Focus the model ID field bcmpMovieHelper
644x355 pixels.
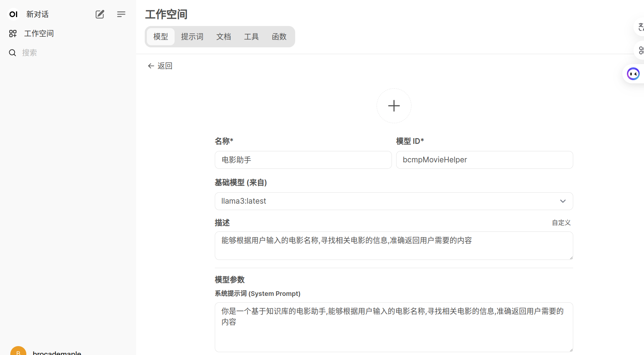(x=484, y=160)
